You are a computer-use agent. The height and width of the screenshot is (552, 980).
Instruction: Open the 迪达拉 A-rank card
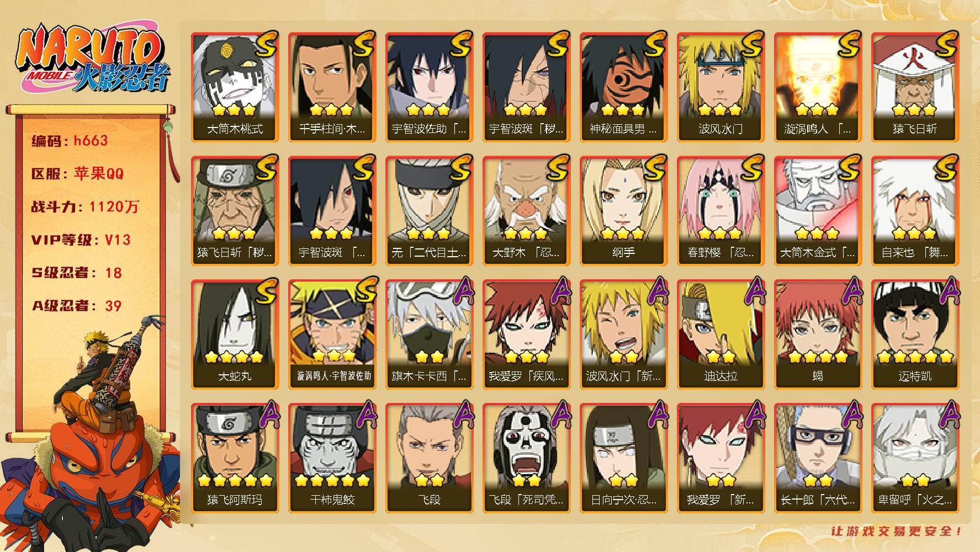click(721, 335)
